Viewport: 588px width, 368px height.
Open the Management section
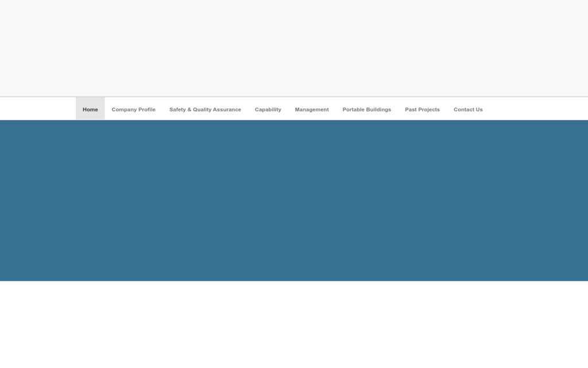(x=312, y=109)
